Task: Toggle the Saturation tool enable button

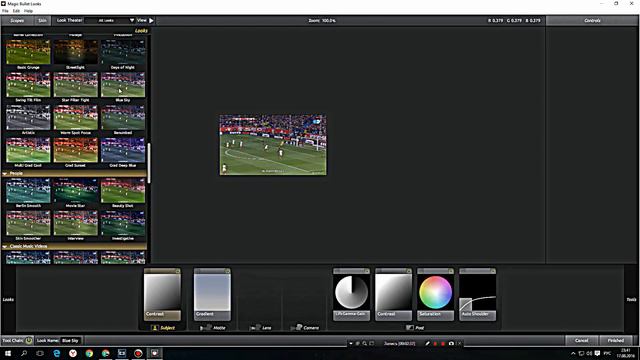Action: [x=451, y=271]
